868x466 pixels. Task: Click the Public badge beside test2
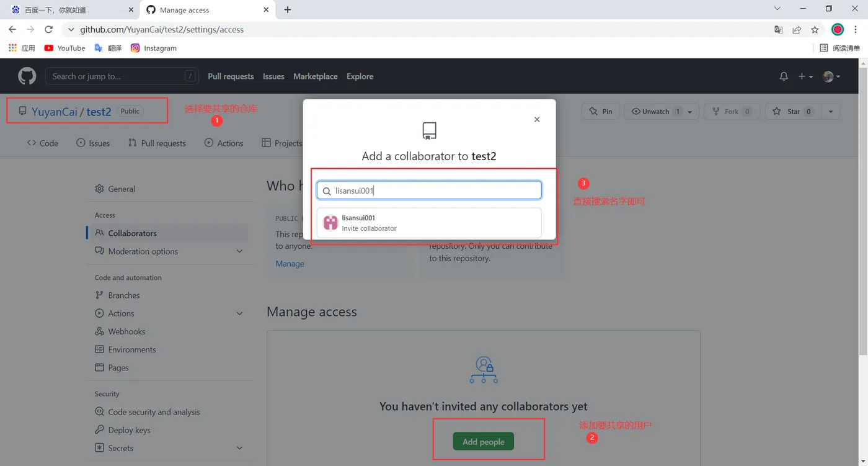coord(130,111)
